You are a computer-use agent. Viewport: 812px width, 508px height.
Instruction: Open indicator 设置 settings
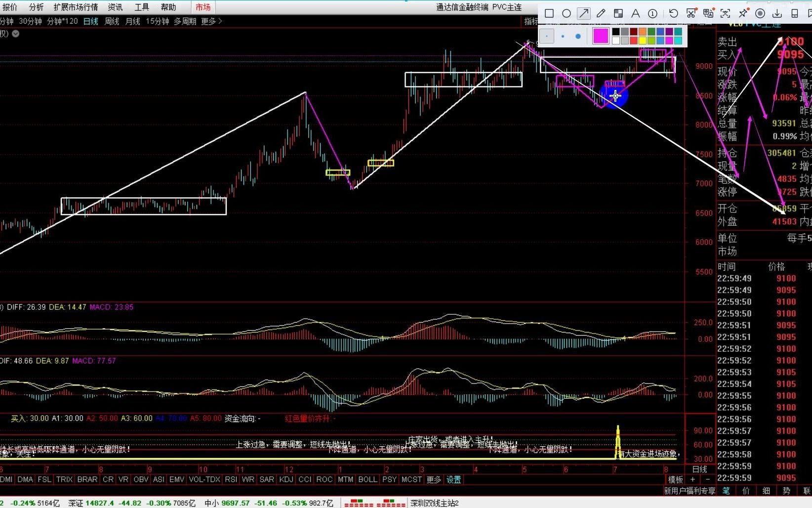pos(453,479)
